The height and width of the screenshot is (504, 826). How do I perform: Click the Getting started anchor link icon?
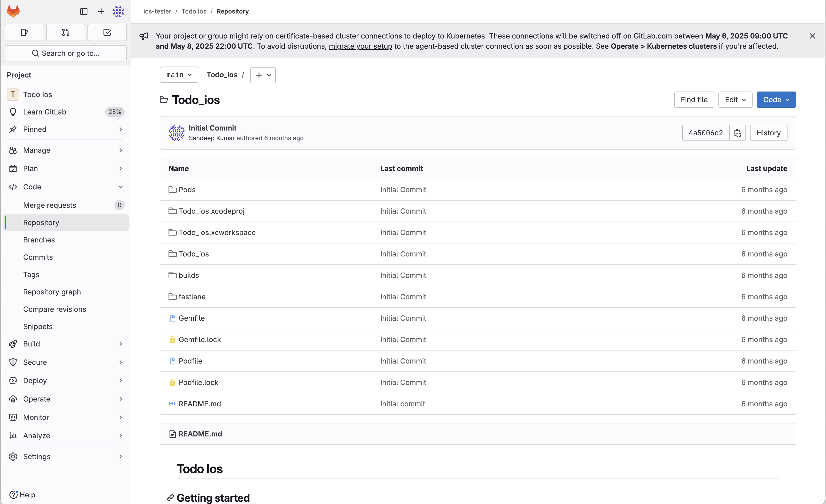pyautogui.click(x=171, y=498)
